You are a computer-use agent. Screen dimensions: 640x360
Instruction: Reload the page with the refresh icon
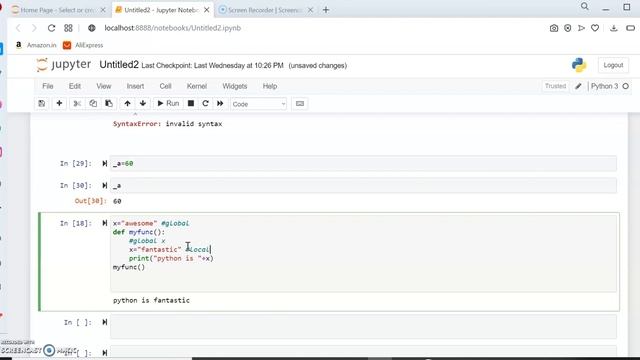(51, 28)
